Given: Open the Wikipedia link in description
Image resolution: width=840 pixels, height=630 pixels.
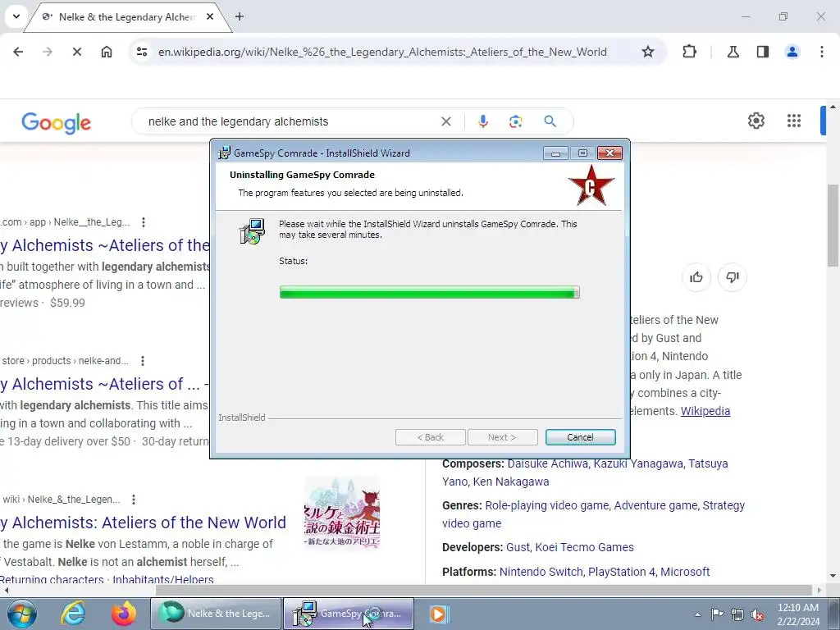Looking at the screenshot, I should click(x=705, y=411).
